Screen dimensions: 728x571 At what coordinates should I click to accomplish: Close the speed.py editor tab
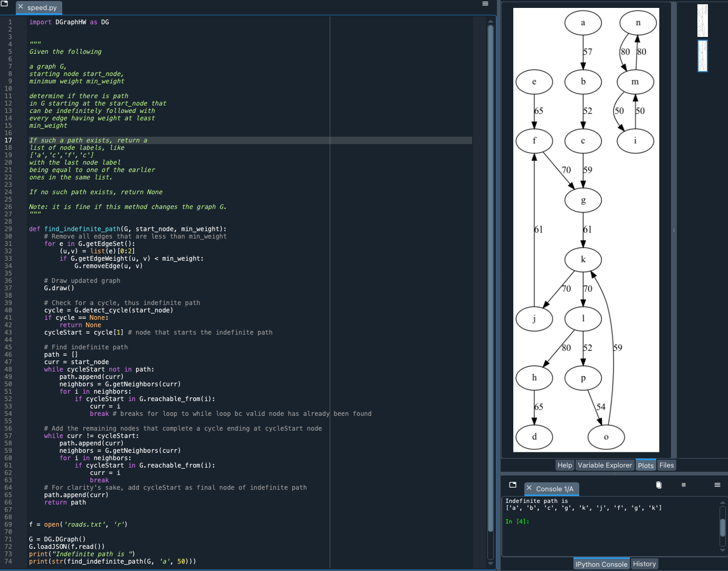click(20, 7)
